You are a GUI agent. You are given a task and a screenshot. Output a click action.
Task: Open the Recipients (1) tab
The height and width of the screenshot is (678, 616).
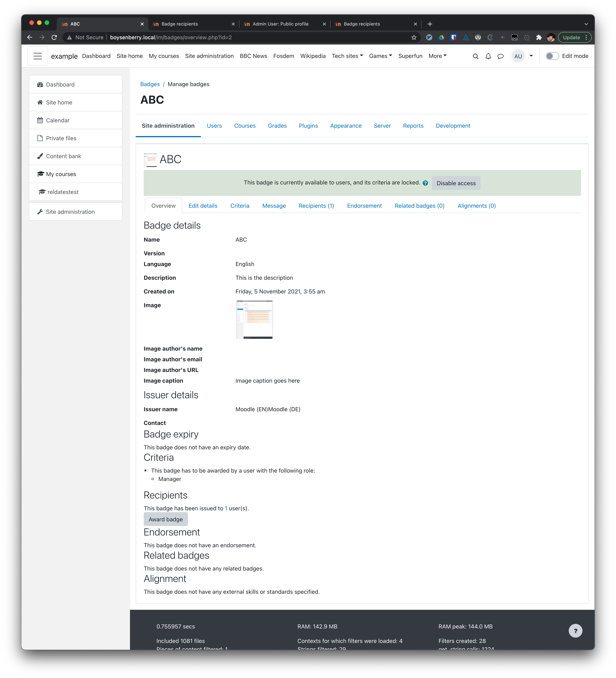[x=316, y=205]
